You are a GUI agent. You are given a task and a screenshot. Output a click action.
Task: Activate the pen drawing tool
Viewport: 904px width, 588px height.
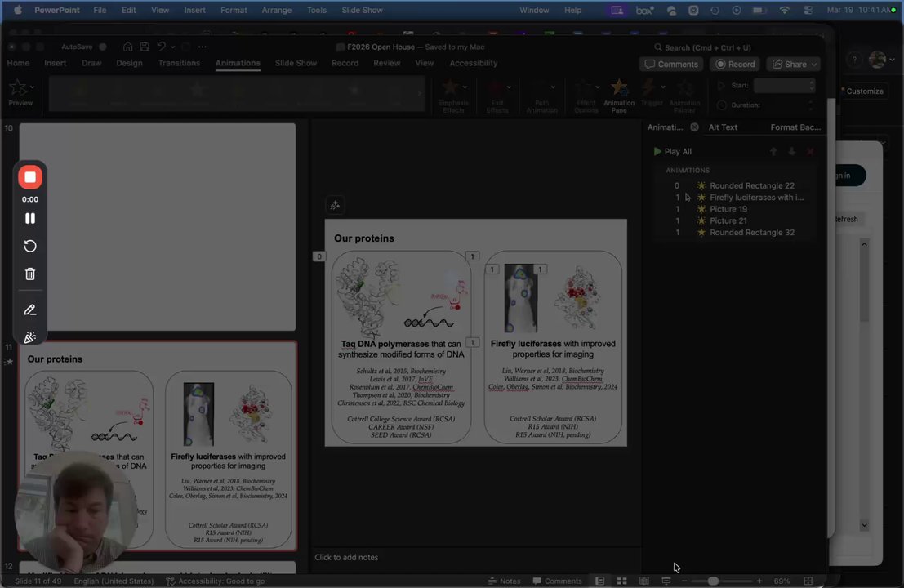point(30,310)
